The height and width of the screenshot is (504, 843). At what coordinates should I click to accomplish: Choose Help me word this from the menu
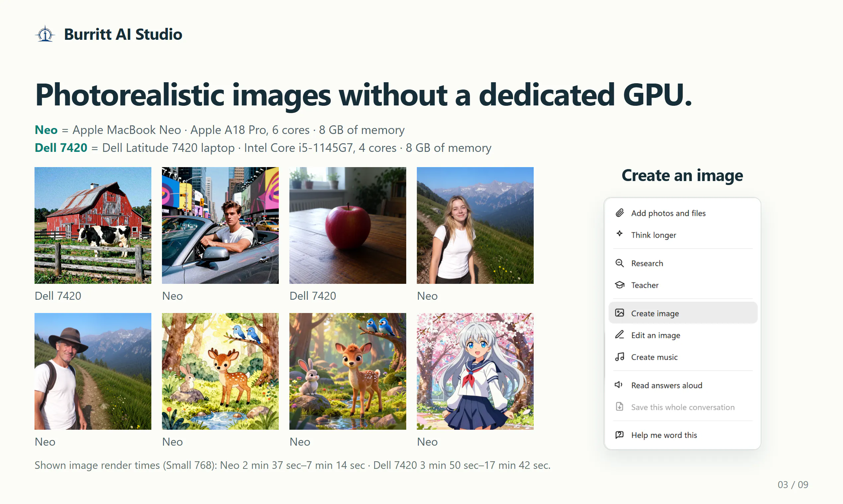[x=683, y=435]
